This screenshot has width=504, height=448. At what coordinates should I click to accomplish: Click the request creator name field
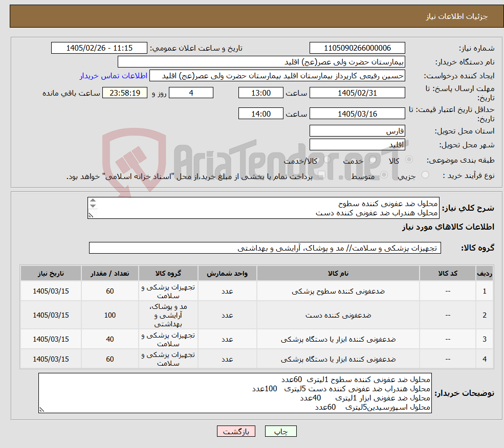277,76
